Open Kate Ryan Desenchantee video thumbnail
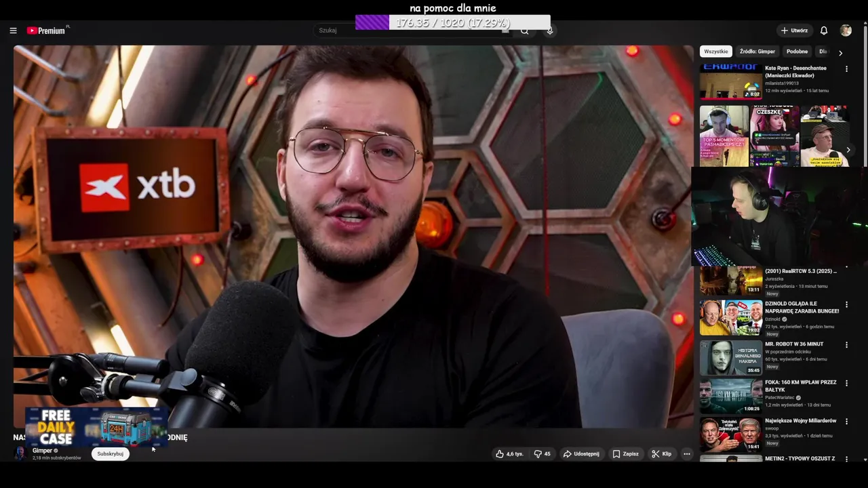This screenshot has width=868, height=488. coord(731,82)
